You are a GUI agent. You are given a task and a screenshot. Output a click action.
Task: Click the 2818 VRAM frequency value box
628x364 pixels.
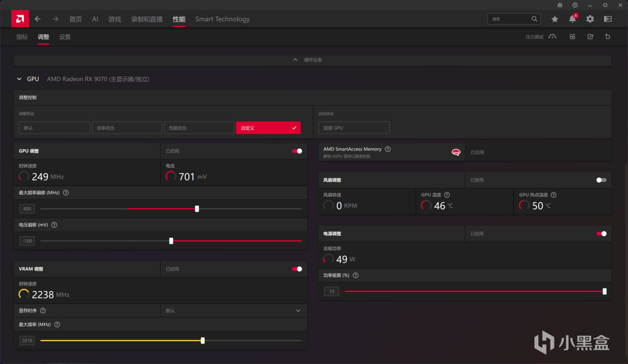pyautogui.click(x=27, y=340)
